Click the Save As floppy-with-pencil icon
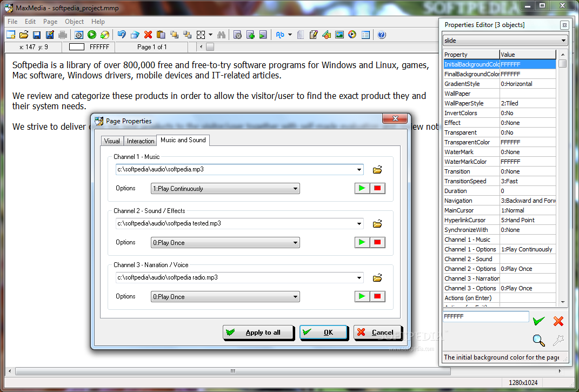Screen dimensions: 579x392 point(50,35)
